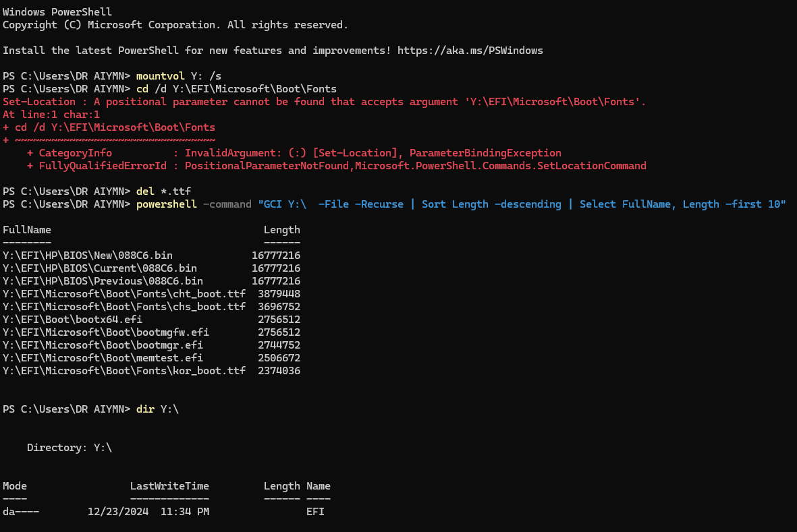Screen dimensions: 797x532
Task: Click the FullName column header
Action: (x=27, y=230)
